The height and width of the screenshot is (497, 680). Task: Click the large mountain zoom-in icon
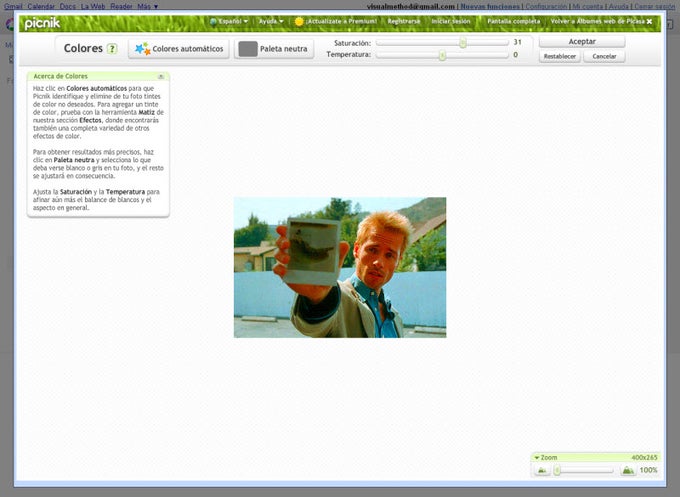coord(628,471)
